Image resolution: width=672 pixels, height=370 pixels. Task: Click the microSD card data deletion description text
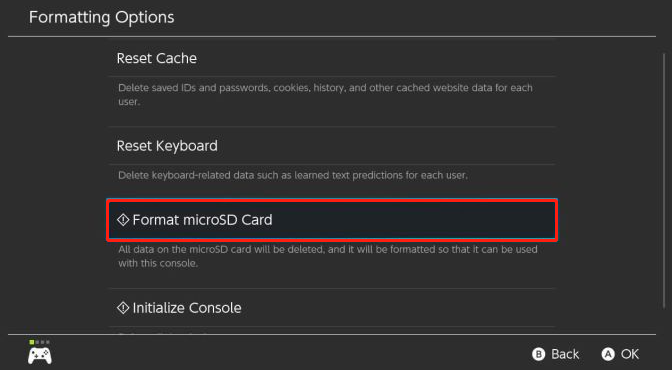tap(328, 256)
